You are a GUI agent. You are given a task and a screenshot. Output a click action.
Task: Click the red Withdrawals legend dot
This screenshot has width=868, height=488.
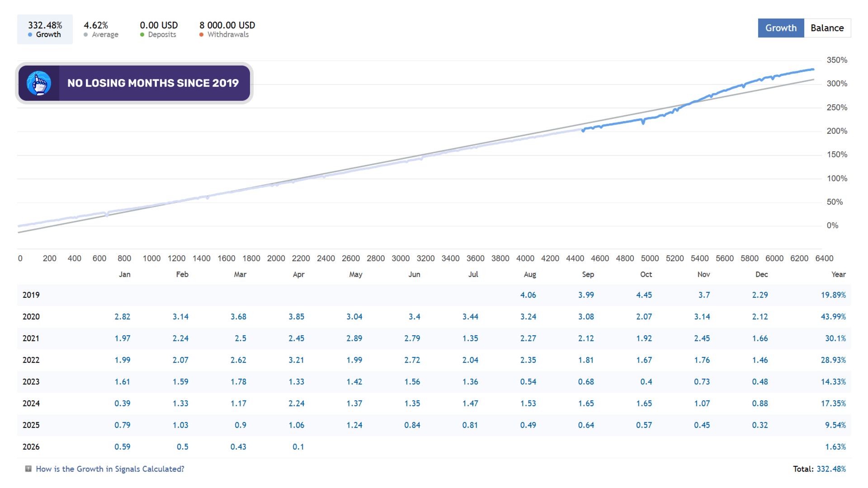tap(201, 35)
